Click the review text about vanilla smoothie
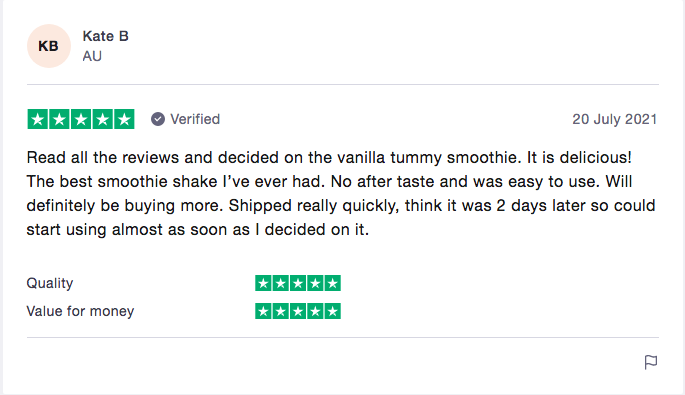 pos(341,193)
